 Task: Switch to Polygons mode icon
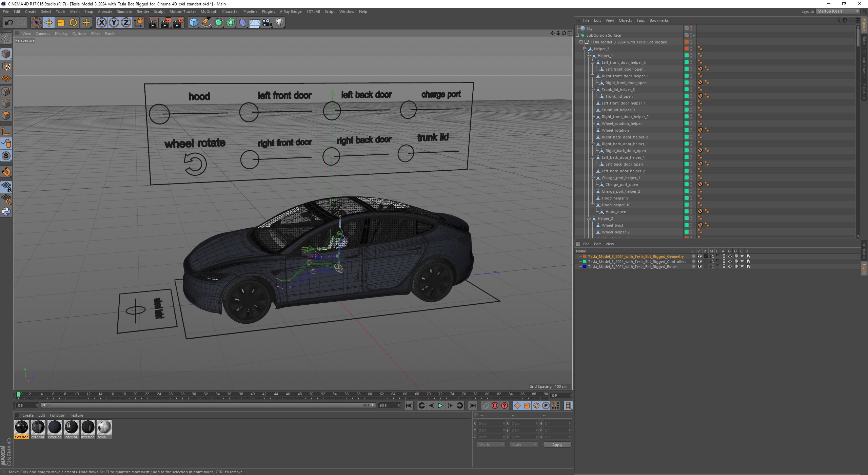point(6,116)
